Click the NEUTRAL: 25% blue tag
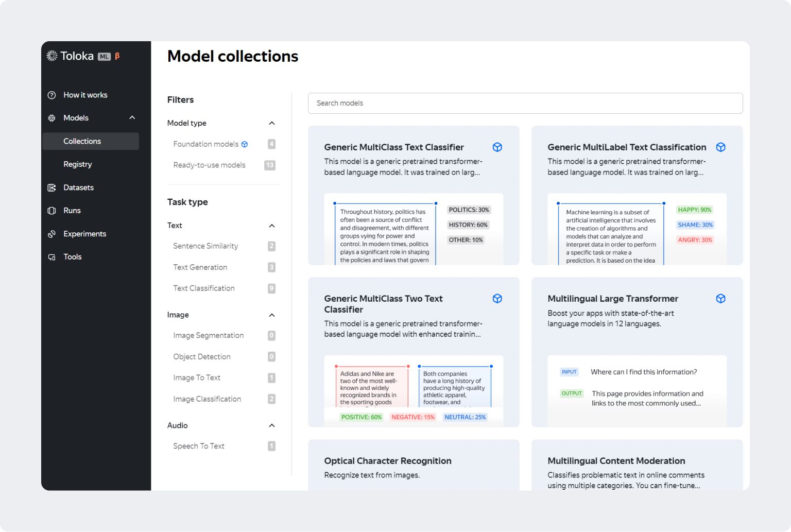Screen dimensions: 791x532 point(465,417)
